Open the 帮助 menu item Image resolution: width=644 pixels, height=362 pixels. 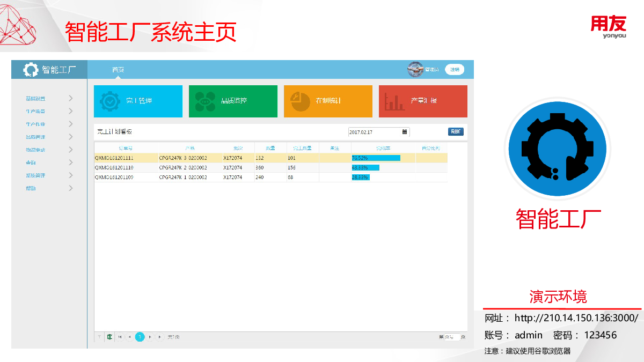[x=31, y=189]
